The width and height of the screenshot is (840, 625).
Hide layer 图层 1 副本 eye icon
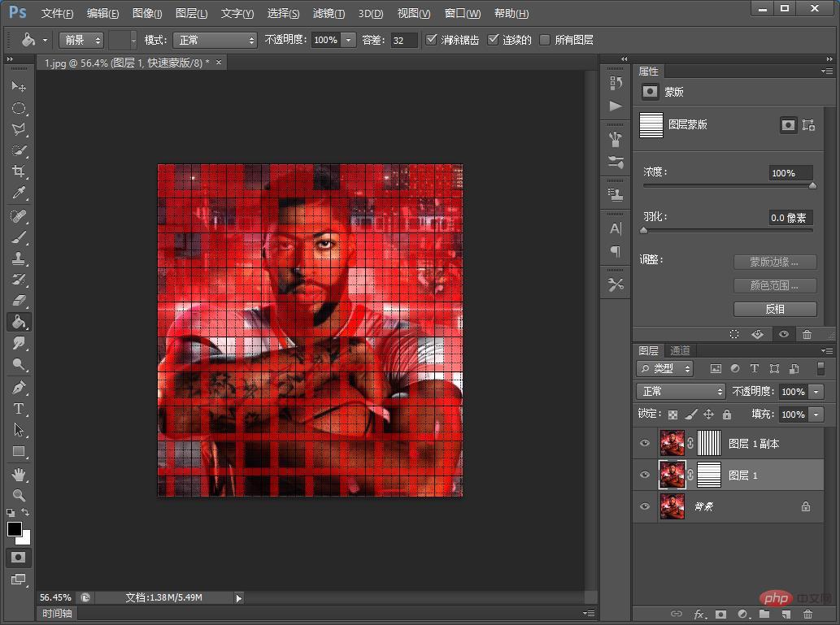click(x=645, y=443)
